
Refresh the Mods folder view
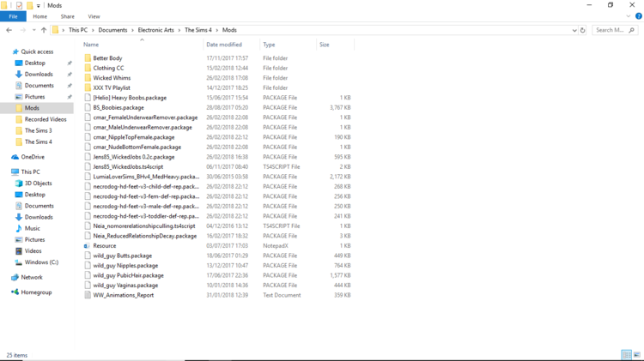(582, 30)
